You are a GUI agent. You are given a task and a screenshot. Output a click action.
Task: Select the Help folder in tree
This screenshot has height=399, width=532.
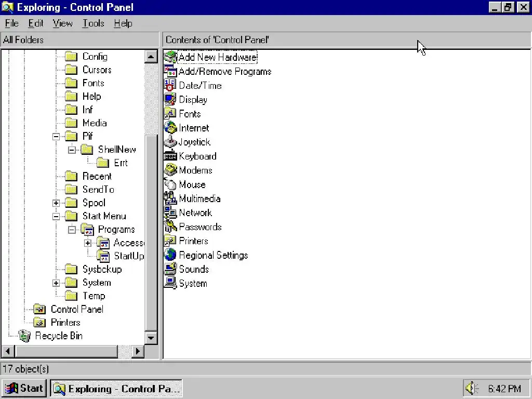[x=91, y=96]
